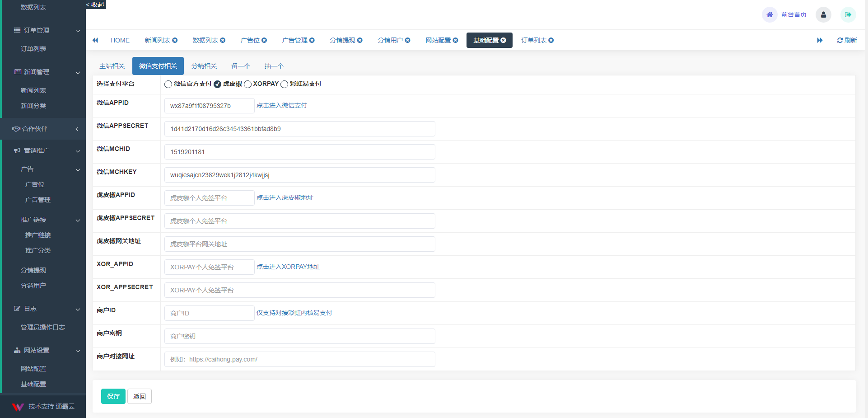Open the 点击进入虎皮椒地址 link

(285, 197)
